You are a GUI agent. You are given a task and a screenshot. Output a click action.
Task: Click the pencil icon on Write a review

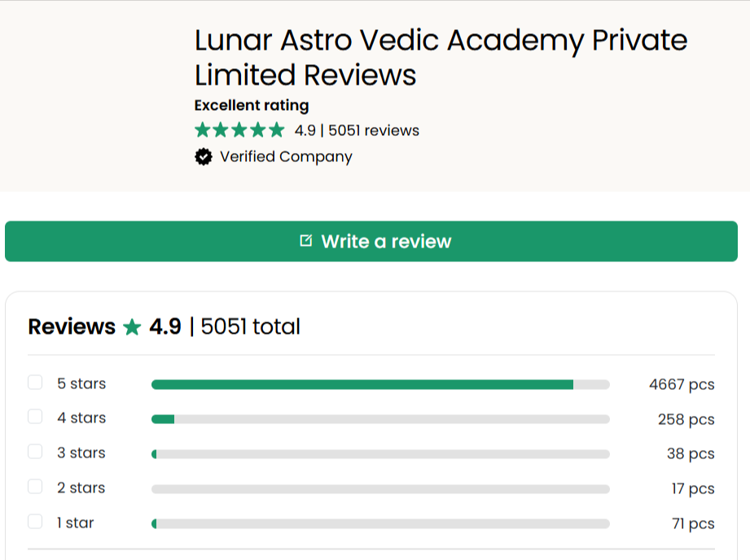[x=305, y=241]
